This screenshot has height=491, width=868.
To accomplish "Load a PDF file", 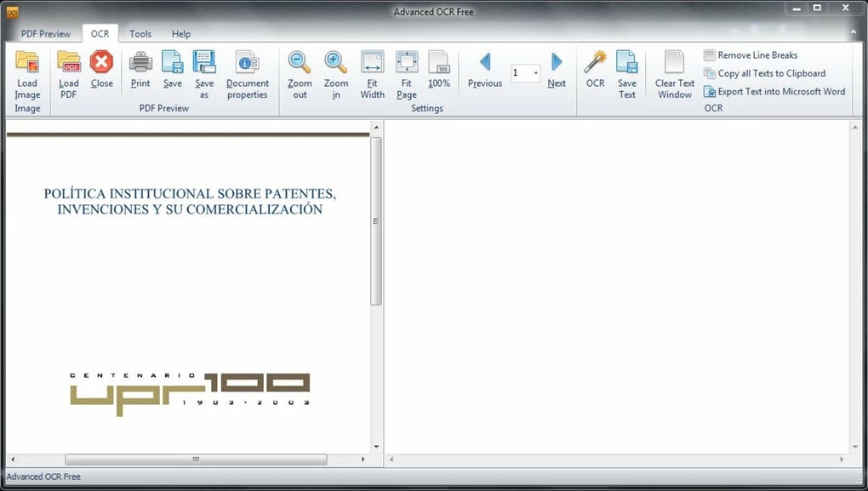I will (x=68, y=74).
